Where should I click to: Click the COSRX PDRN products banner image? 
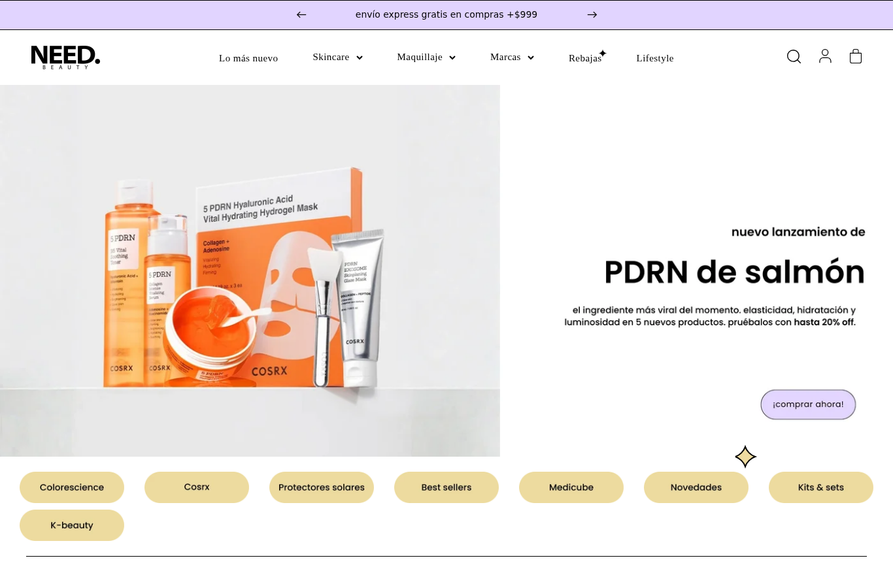pos(250,270)
